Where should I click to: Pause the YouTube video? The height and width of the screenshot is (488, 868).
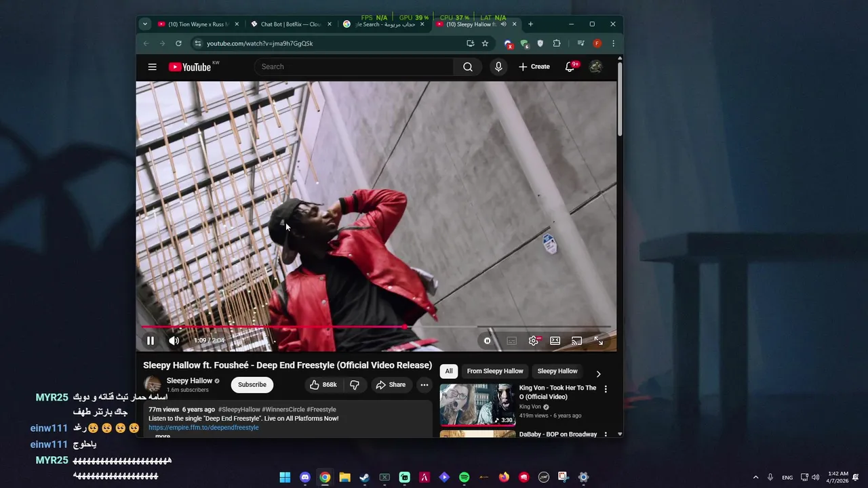(x=151, y=341)
